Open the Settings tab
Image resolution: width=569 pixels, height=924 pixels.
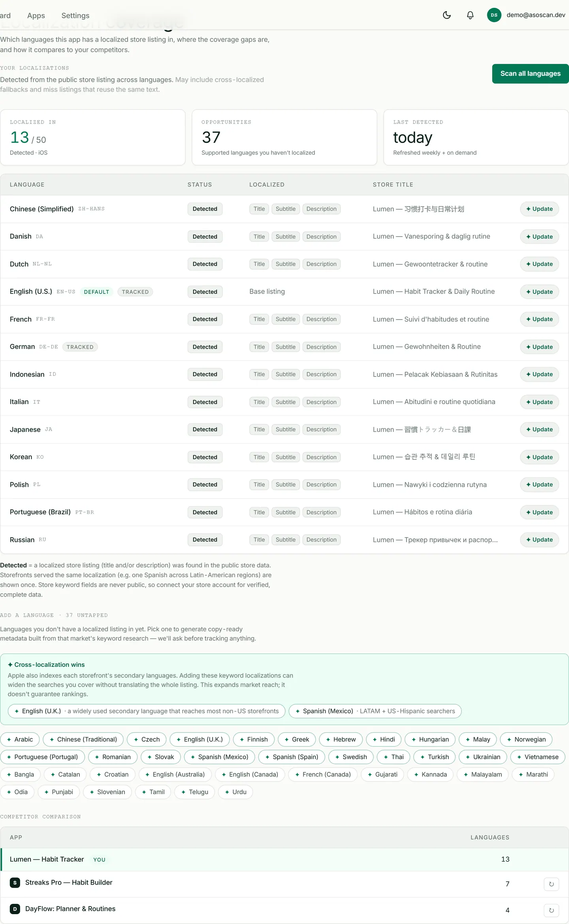click(x=75, y=15)
